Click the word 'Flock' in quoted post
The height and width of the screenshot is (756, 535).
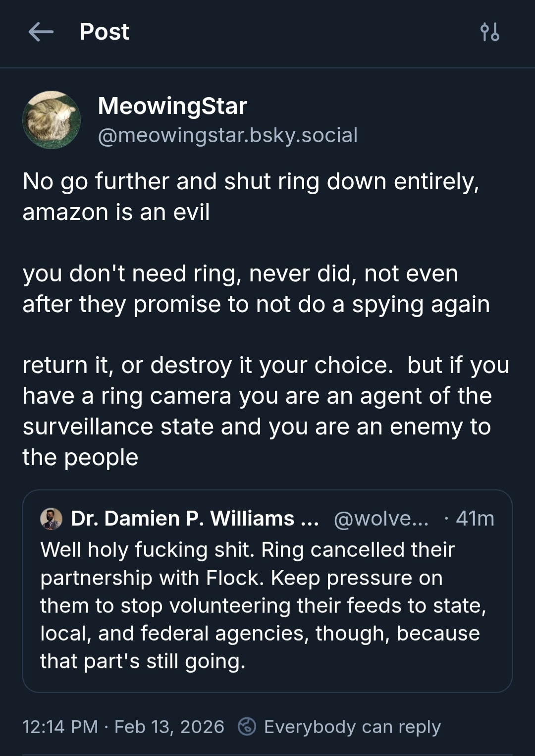235,578
